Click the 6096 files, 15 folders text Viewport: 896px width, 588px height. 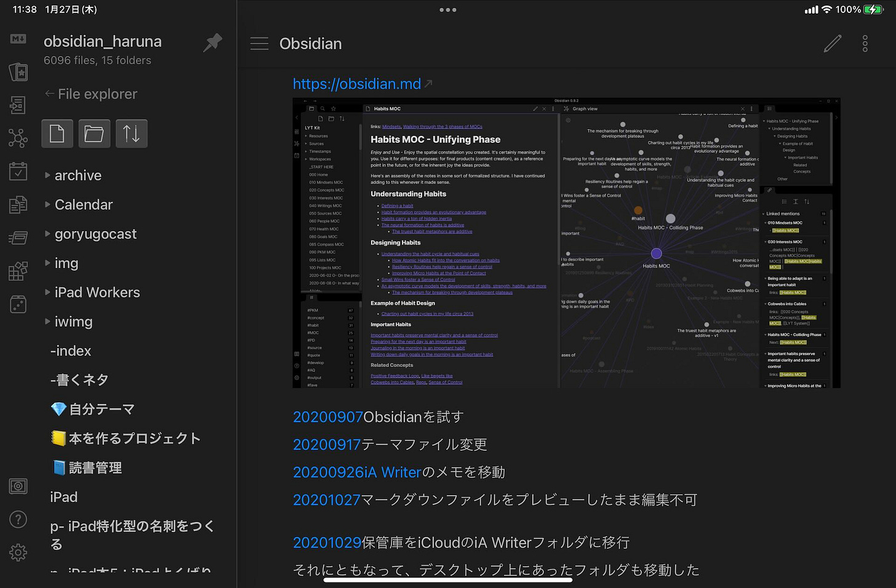click(x=97, y=60)
